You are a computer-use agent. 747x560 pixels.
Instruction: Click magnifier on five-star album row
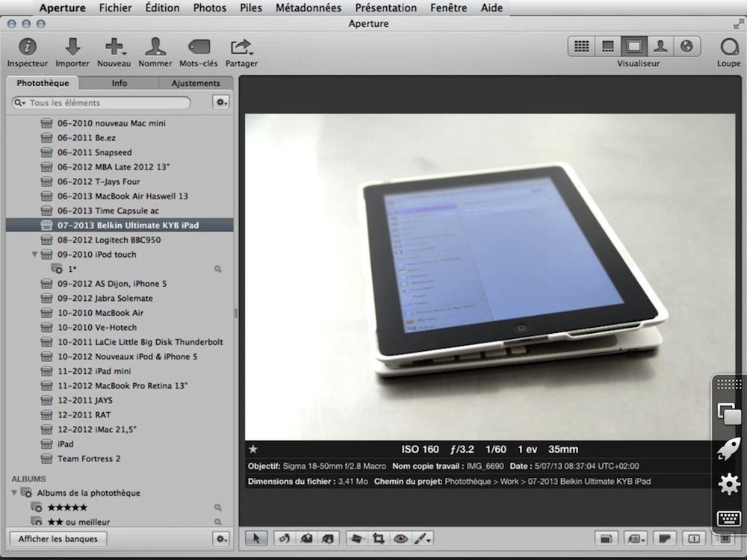pyautogui.click(x=217, y=508)
